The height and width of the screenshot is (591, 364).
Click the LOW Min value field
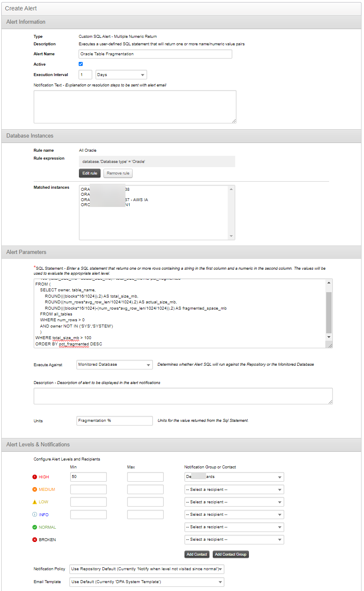tap(89, 502)
